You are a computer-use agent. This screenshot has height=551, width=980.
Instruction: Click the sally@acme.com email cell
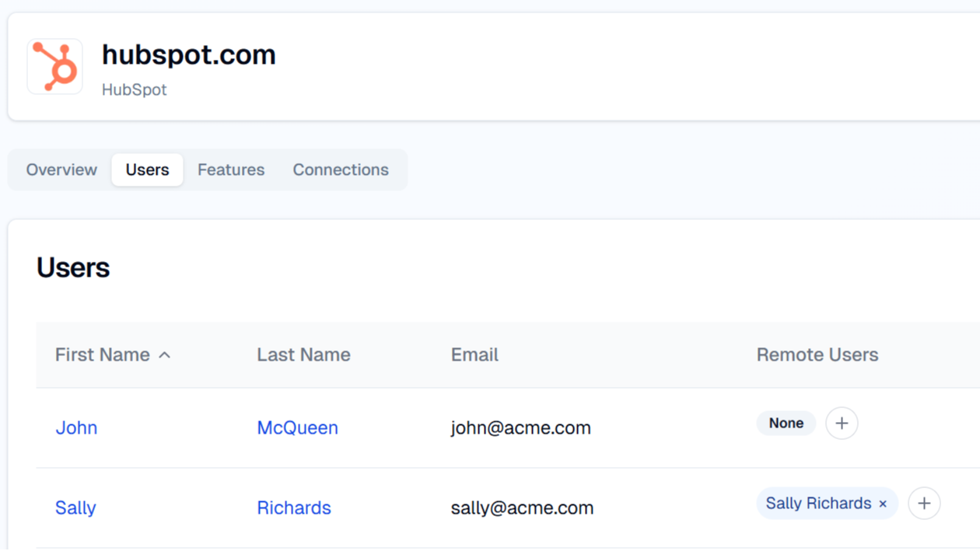(522, 507)
